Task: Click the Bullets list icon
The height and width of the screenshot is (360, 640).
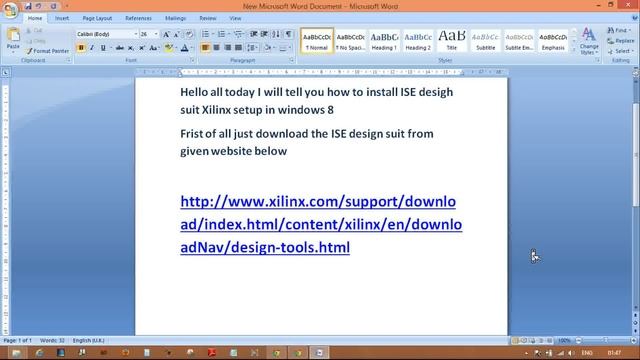Action: click(x=205, y=34)
